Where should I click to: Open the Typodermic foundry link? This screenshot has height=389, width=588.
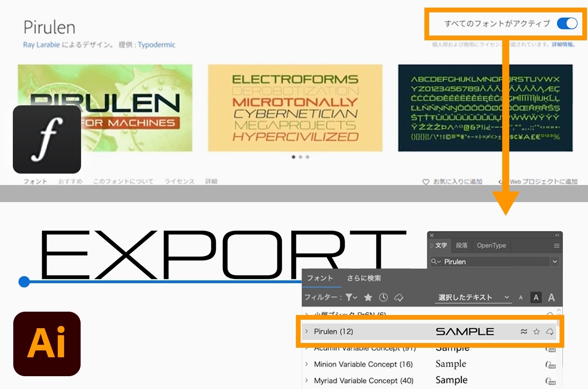[x=156, y=45]
